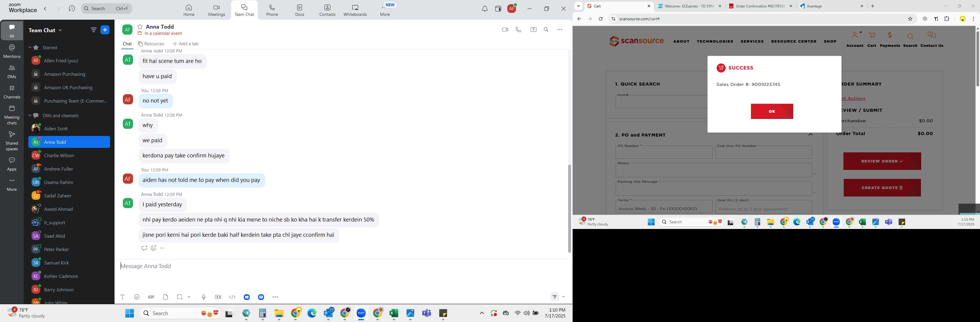The width and height of the screenshot is (980, 322).
Task: Switch to the Meetings tab
Action: [217, 10]
